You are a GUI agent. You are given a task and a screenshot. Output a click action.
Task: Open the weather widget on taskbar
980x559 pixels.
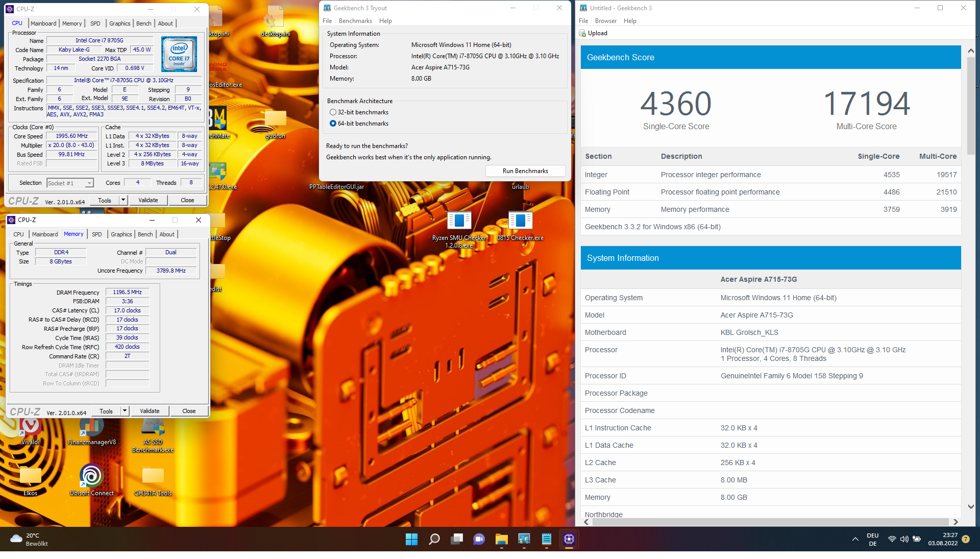[30, 539]
